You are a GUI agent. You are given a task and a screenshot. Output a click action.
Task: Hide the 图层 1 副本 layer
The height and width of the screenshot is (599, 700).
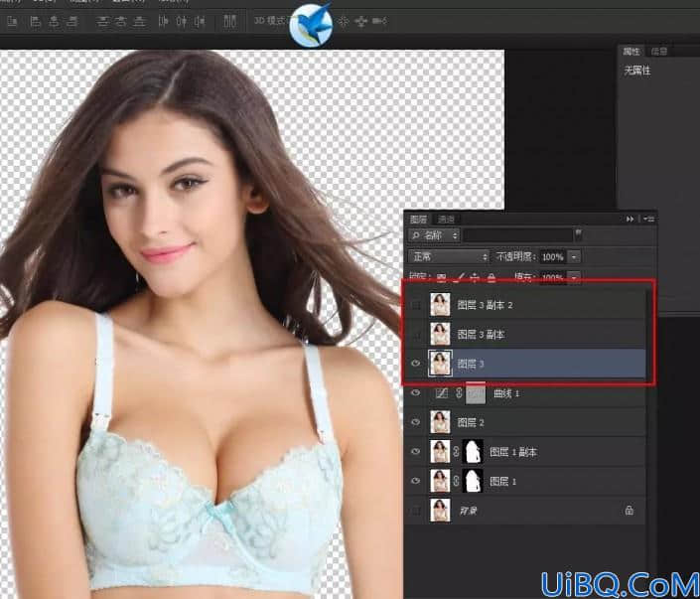click(416, 452)
